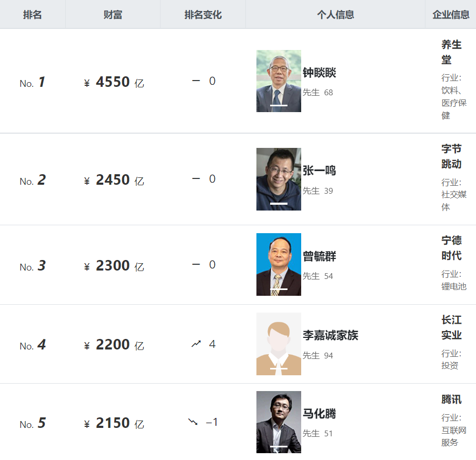Open 张一鸣's portrait photo
The width and height of the screenshot is (476, 460).
click(x=279, y=179)
